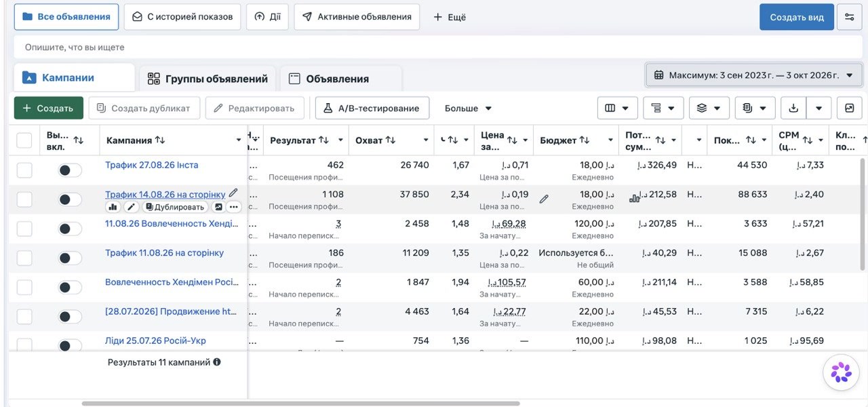
Task: Check the box for 11.08.26 Вовлеченность campaign
Action: [x=24, y=229]
